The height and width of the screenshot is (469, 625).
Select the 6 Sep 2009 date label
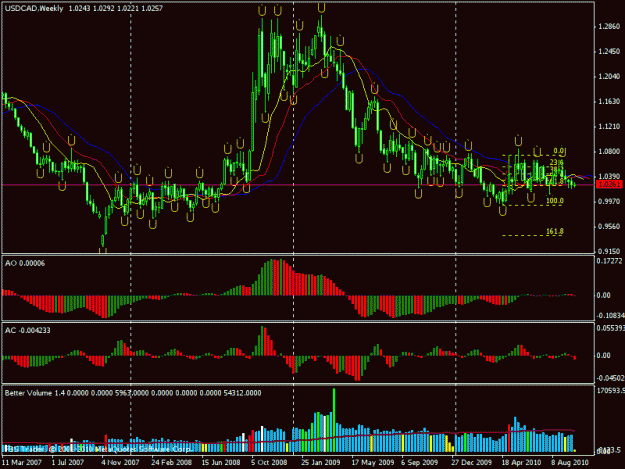pyautogui.click(x=420, y=462)
